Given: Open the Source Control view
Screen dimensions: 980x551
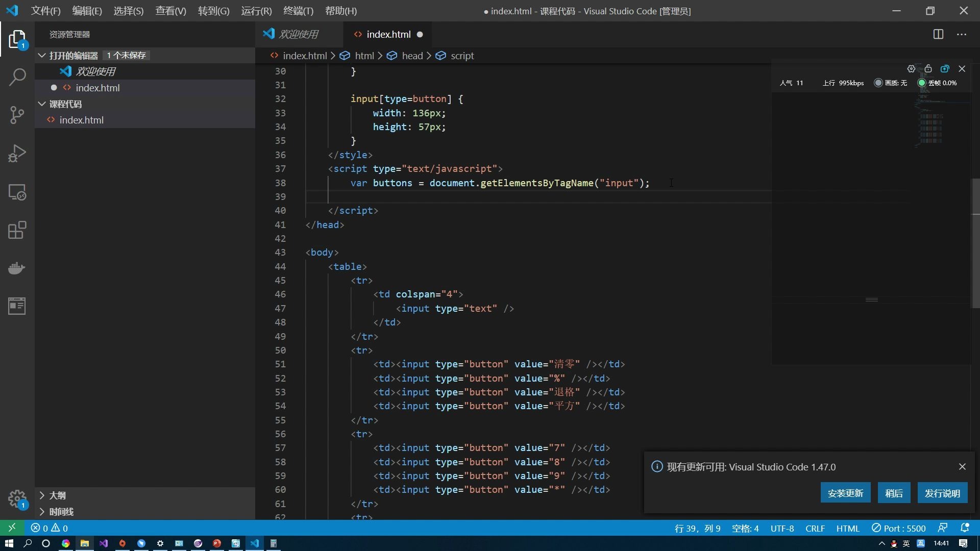Looking at the screenshot, I should coord(17,115).
